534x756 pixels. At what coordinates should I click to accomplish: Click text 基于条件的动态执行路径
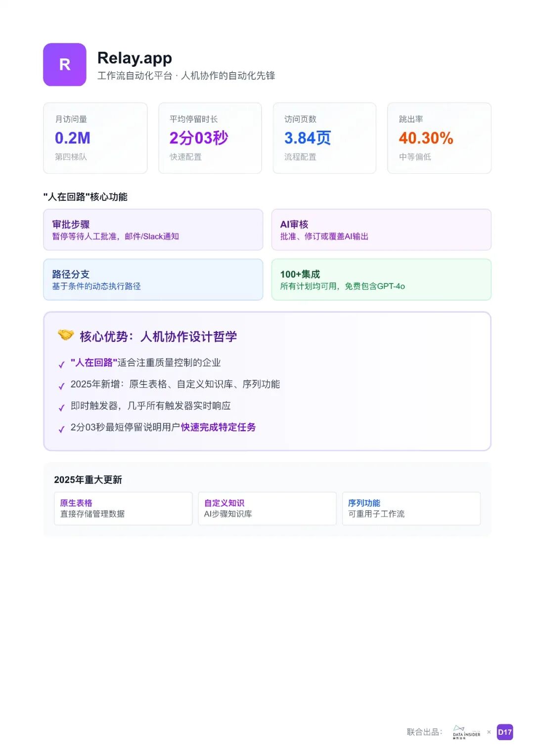point(96,286)
